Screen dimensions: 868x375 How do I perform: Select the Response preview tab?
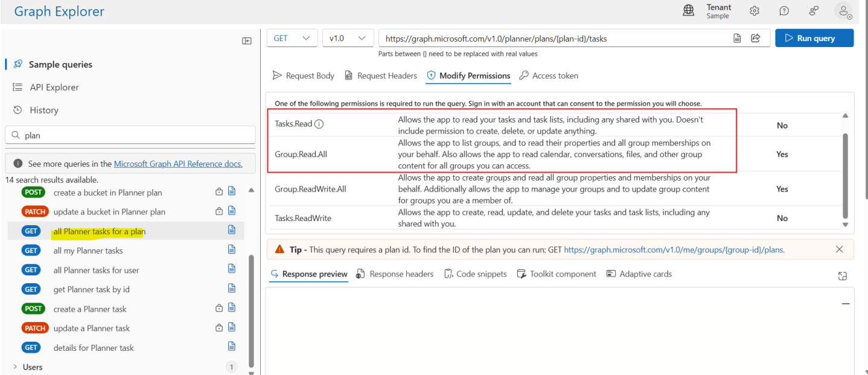pyautogui.click(x=308, y=274)
